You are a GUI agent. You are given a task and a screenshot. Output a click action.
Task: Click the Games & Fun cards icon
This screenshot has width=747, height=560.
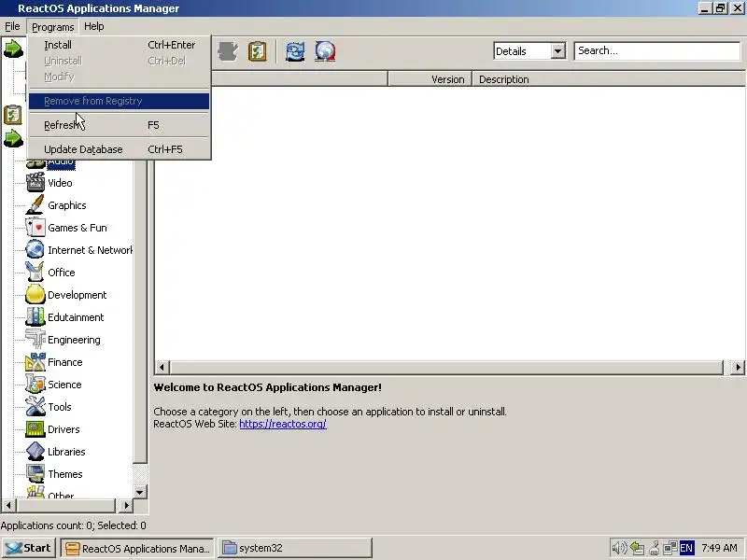(35, 227)
